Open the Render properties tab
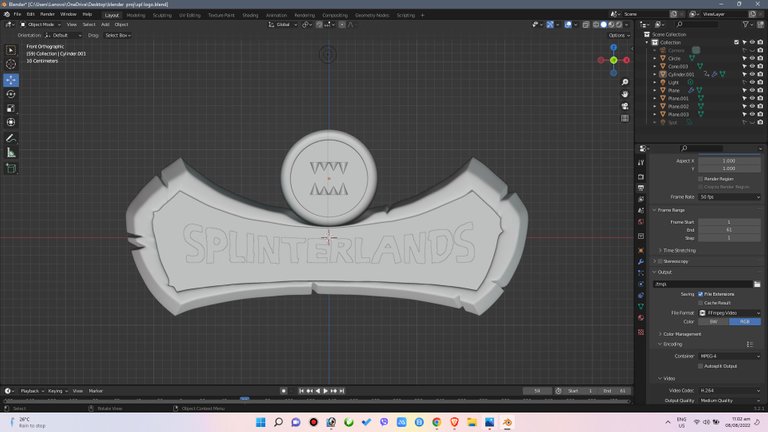The image size is (768, 432). pos(641,176)
